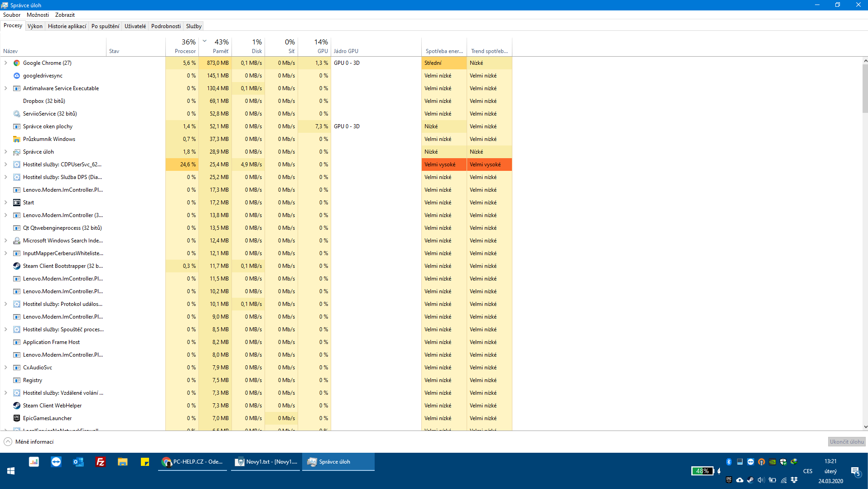Viewport: 868px width, 489px height.
Task: Open FileZilla from the taskbar
Action: tap(101, 462)
